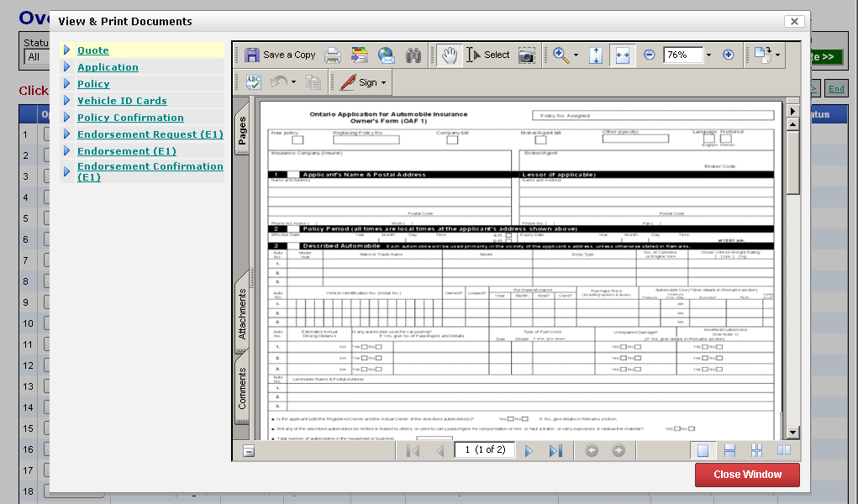Click the scrollbar up arrow in PDF viewer
The height and width of the screenshot is (504, 858).
[792, 124]
